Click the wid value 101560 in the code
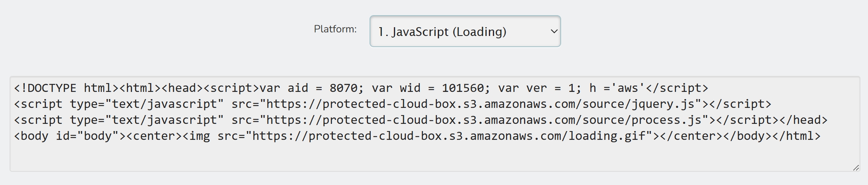The width and height of the screenshot is (868, 185). coord(463,88)
